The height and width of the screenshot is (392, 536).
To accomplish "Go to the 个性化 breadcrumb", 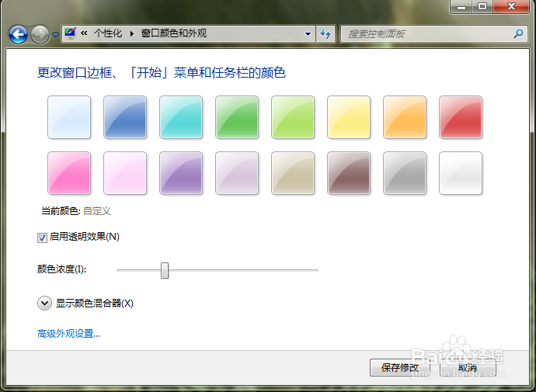I will pos(108,33).
